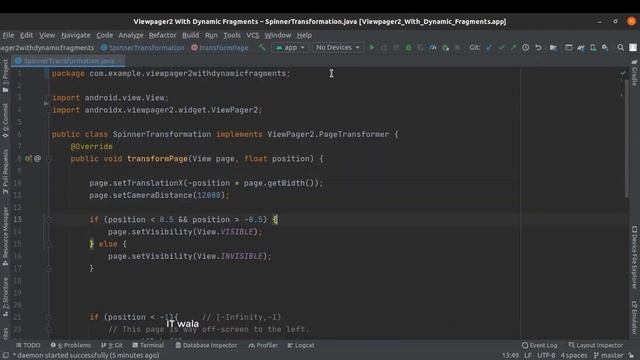Open the Analyze menu
Image resolution: width=640 pixels, height=360 pixels.
pos(131,36)
